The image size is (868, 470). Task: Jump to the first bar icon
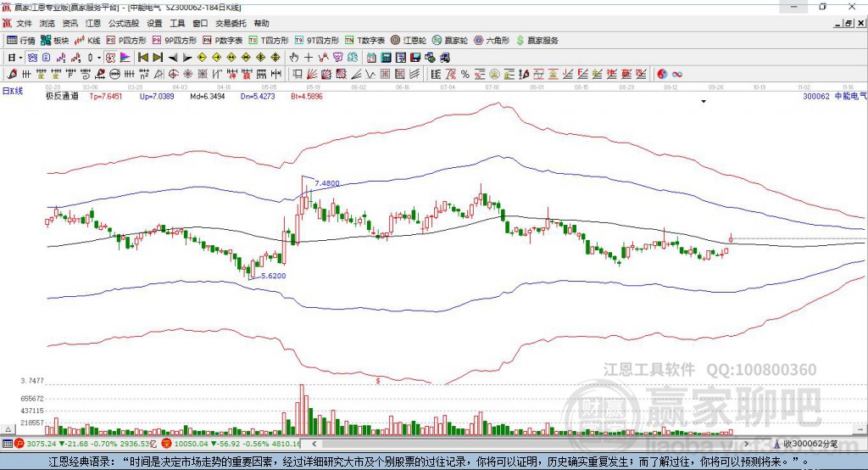[142, 58]
